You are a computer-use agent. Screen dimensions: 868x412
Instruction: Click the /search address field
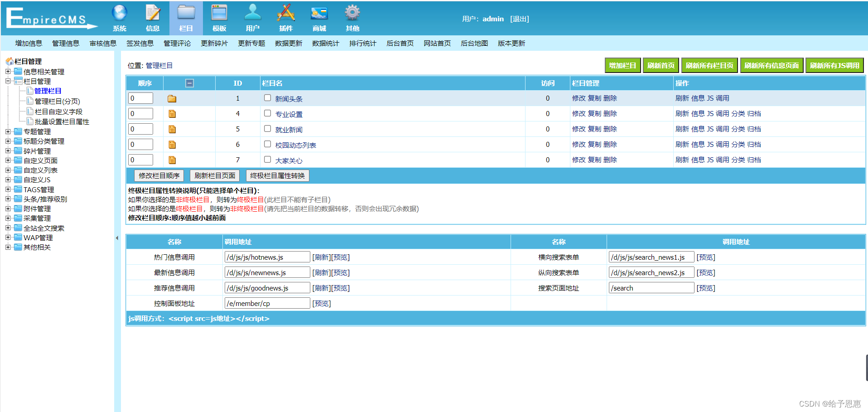tap(651, 288)
